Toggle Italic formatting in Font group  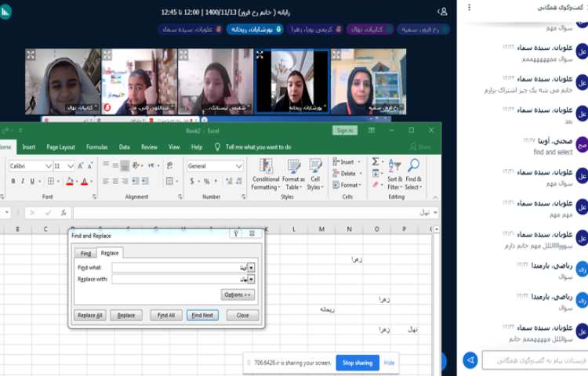point(24,182)
